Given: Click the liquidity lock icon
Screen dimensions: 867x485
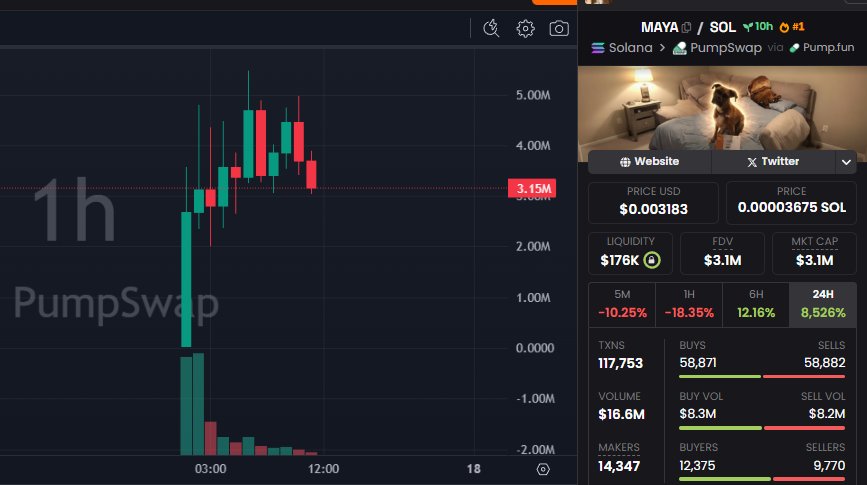Looking at the screenshot, I should click(x=652, y=260).
